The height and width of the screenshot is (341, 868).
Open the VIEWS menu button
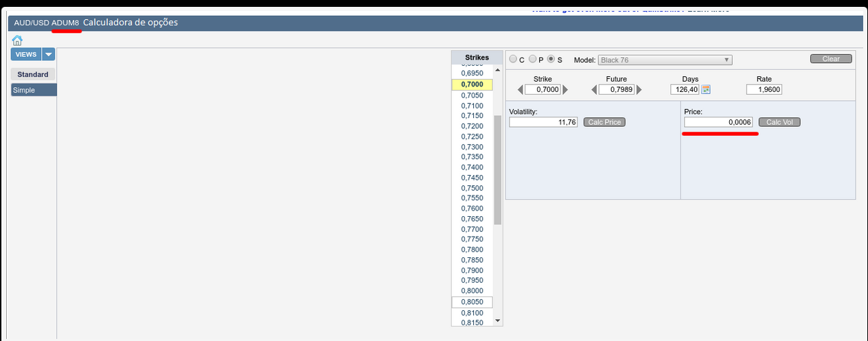point(26,54)
